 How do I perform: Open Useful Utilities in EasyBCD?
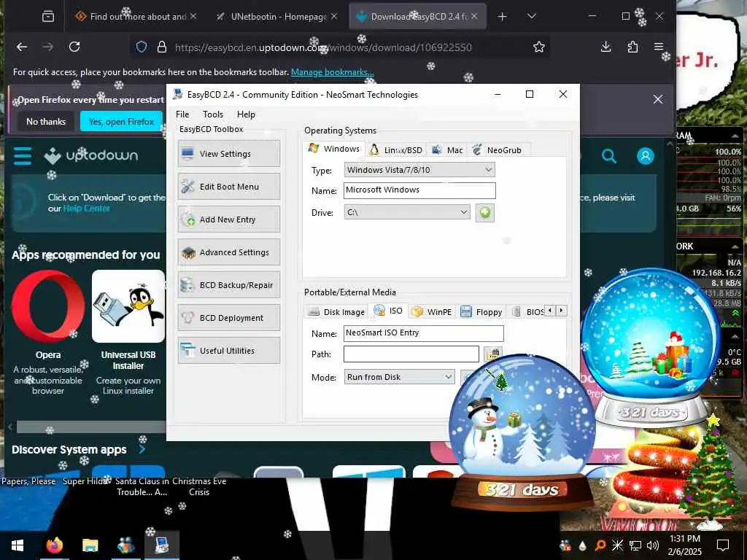[x=228, y=351]
